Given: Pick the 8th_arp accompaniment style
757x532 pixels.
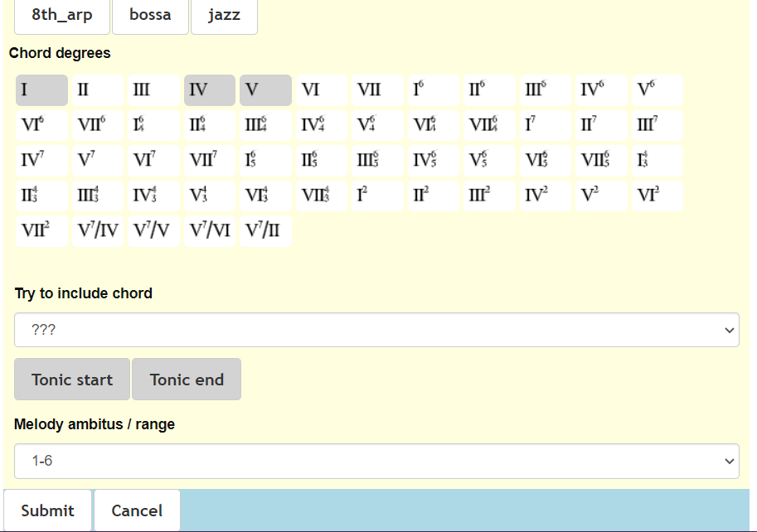Looking at the screenshot, I should (x=62, y=16).
